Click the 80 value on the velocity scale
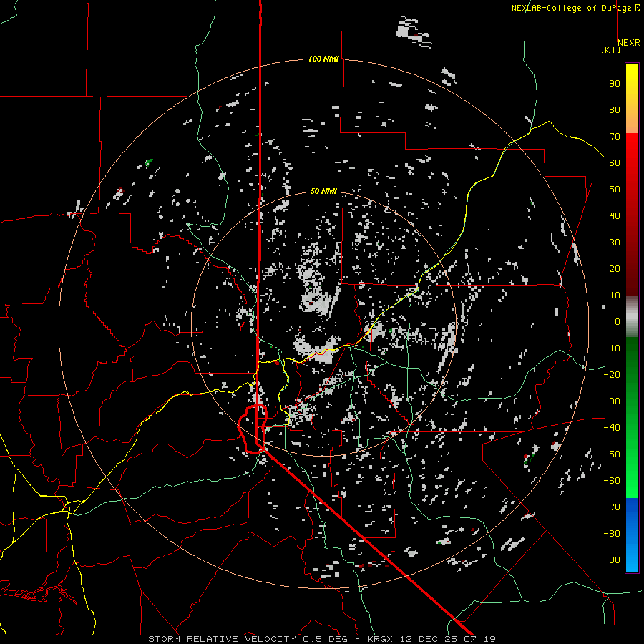This screenshot has width=644, height=644. [x=615, y=110]
